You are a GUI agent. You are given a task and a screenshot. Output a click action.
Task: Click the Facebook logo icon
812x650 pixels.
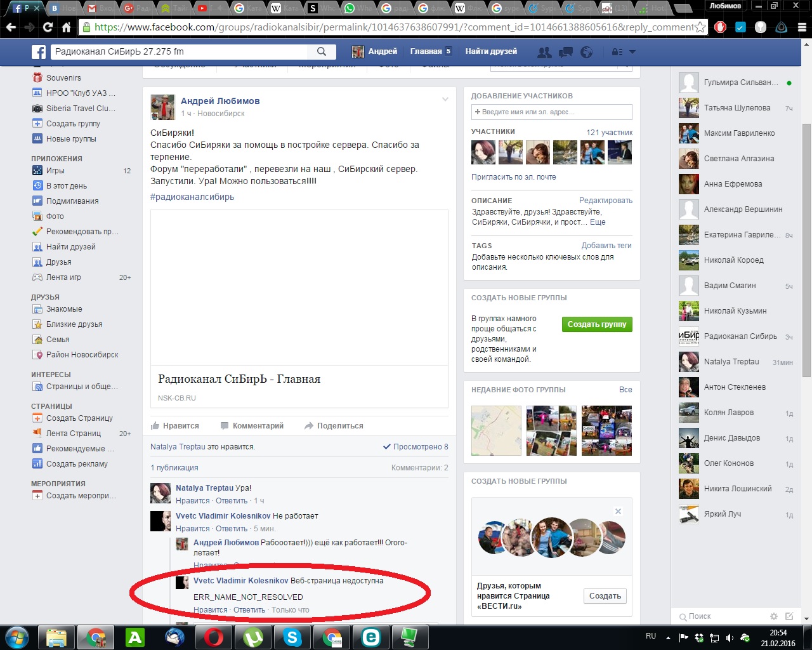click(39, 52)
